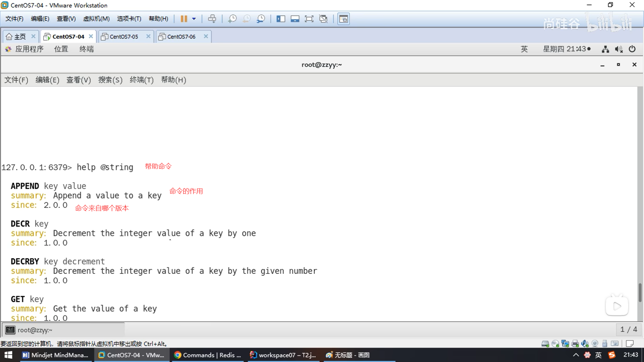Click the network connection icon

[x=605, y=49]
